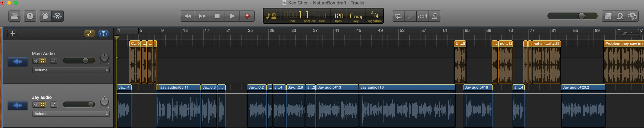The width and height of the screenshot is (644, 128).
Task: Open the Note Pad
Action: click(x=608, y=16)
